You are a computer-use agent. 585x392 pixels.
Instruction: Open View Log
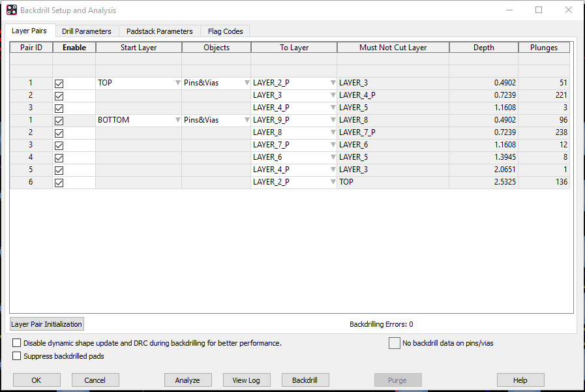tap(247, 380)
